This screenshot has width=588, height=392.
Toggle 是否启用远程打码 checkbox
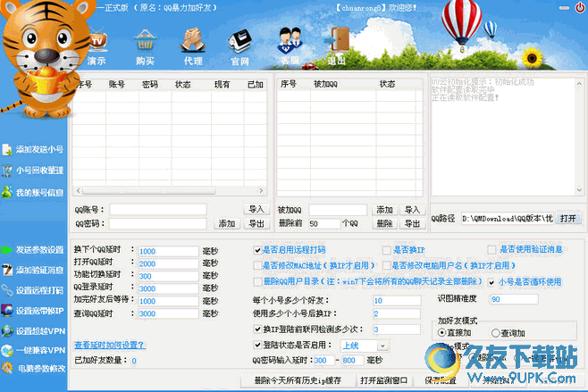point(257,250)
